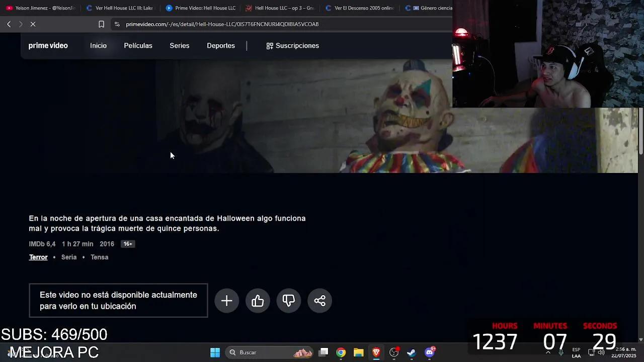Add title to watchlist with plus button
644x362 pixels.
point(226,301)
